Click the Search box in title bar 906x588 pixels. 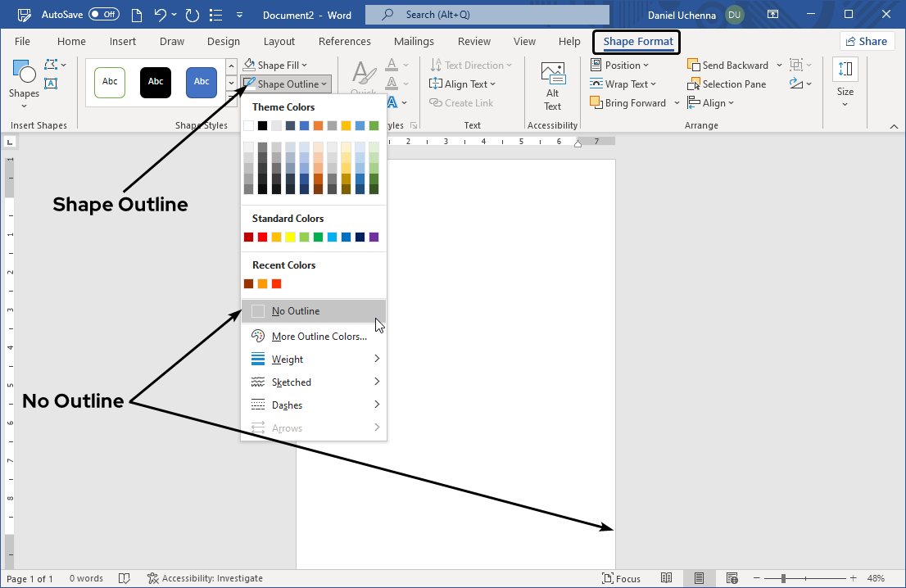coord(487,15)
